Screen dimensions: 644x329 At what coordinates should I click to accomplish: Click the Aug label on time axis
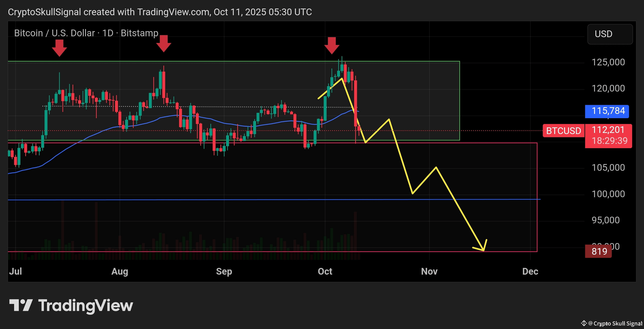pos(120,271)
